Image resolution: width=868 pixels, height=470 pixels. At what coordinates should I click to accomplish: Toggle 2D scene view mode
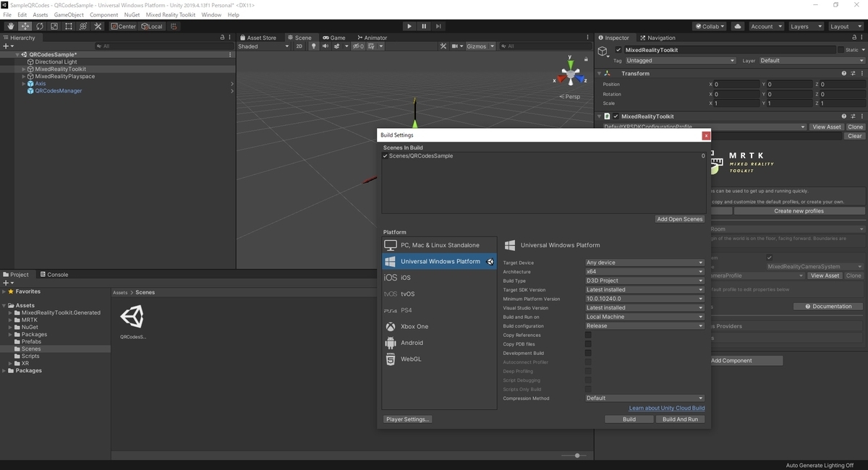pyautogui.click(x=299, y=46)
